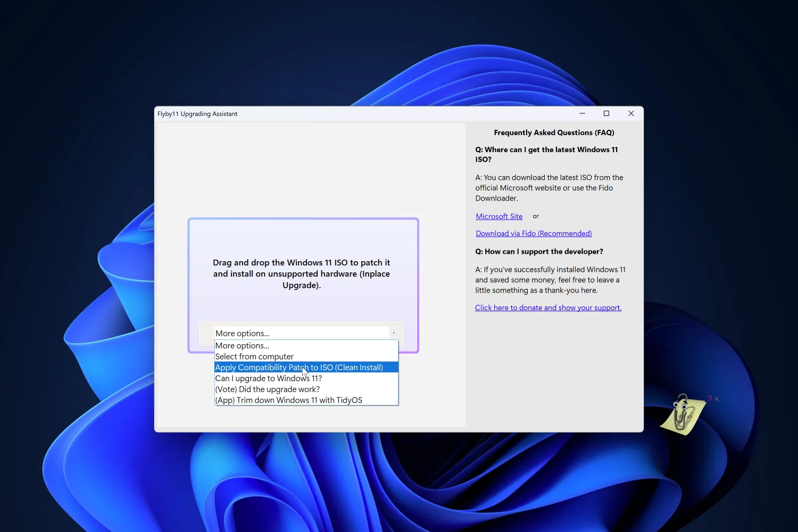Click the question 'How can I support the developer?'

coord(539,252)
